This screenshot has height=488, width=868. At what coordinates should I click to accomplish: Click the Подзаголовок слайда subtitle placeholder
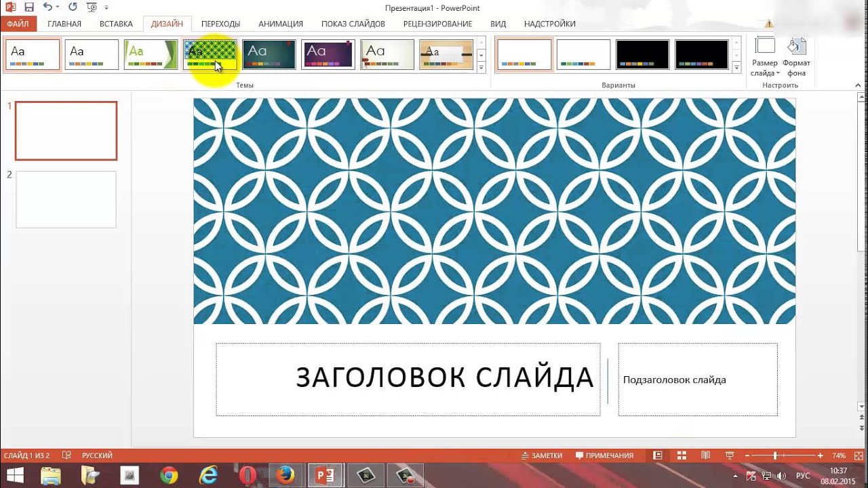tap(698, 380)
